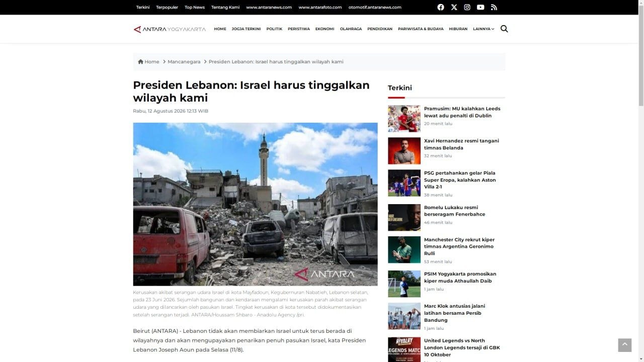Click the Geronimo Rulli goalkeeper thumbnail

pyautogui.click(x=404, y=250)
